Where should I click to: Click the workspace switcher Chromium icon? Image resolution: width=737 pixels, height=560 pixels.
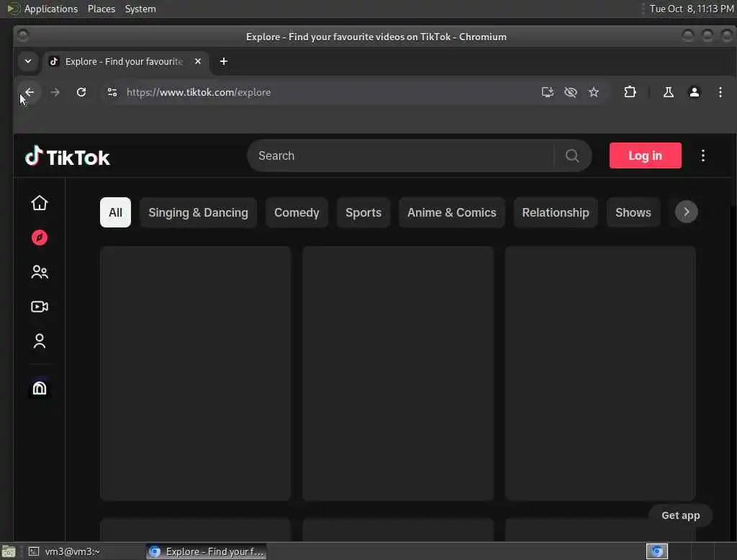click(656, 551)
